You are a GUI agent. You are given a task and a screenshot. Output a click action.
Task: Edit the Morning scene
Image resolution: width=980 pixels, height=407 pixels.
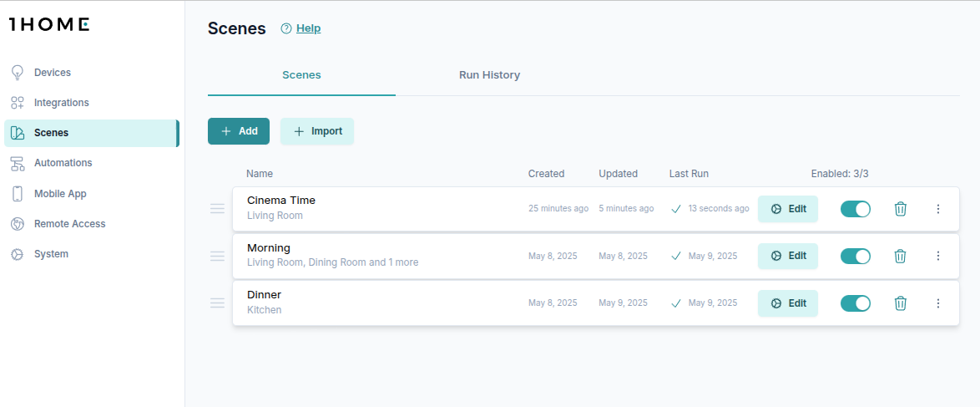click(x=788, y=256)
